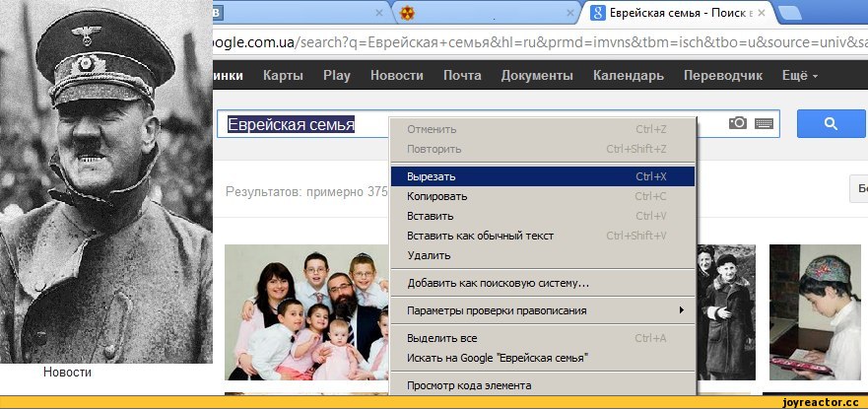Open the family group photo thumbnail
The width and height of the screenshot is (868, 409).
click(306, 311)
